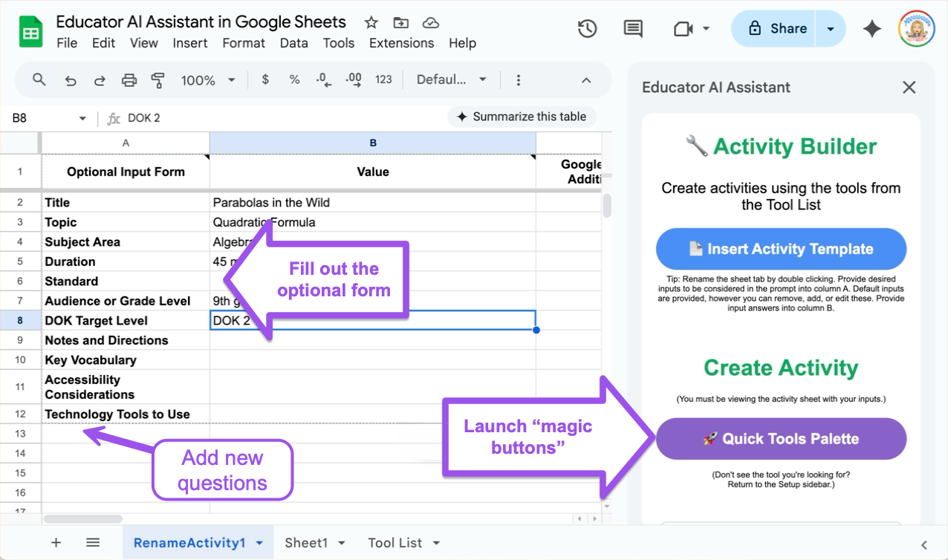Click the search menus magnifier icon
948x560 pixels.
(39, 79)
